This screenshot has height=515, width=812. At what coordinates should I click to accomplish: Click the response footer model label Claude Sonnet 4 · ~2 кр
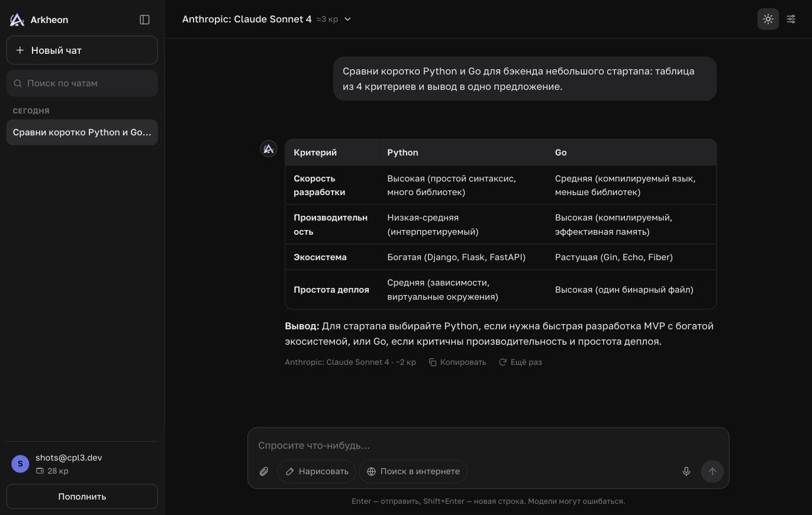coord(350,362)
